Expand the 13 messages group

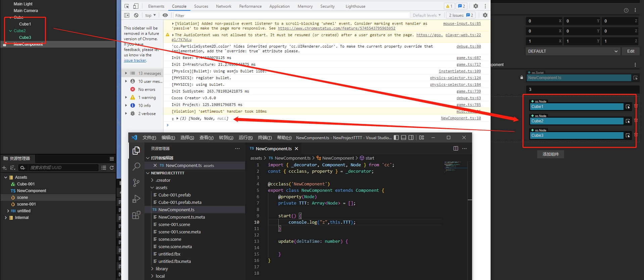126,73
